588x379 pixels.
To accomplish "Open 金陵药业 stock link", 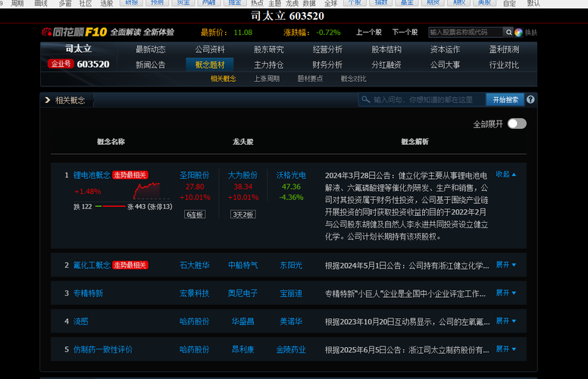I will point(291,349).
